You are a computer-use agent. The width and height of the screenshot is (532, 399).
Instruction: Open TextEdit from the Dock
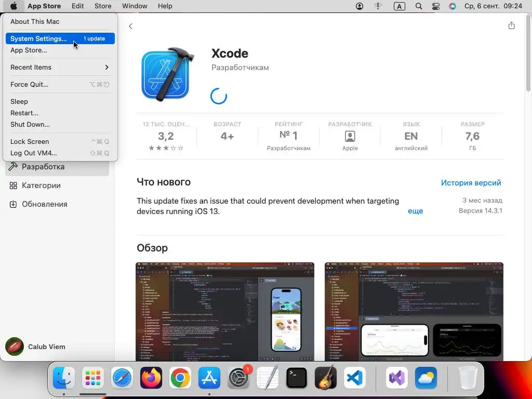point(268,378)
